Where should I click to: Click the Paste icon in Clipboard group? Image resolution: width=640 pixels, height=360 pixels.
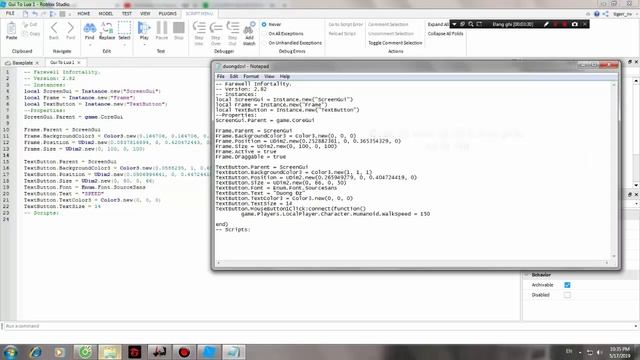[11, 28]
